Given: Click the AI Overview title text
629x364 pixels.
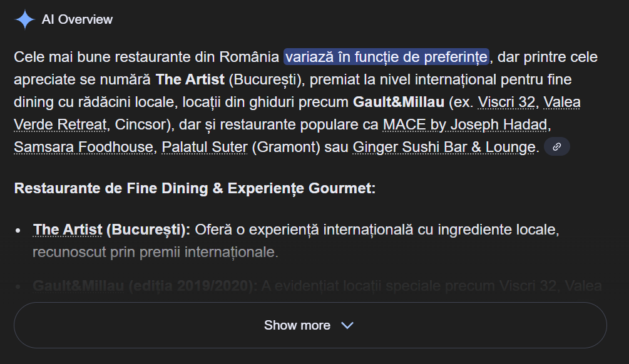Looking at the screenshot, I should click(77, 19).
